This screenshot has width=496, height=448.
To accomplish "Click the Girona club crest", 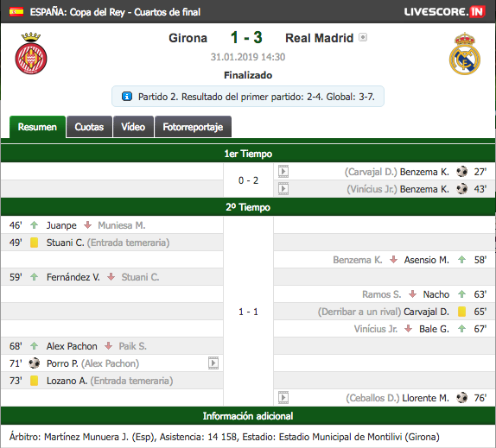I will (31, 53).
